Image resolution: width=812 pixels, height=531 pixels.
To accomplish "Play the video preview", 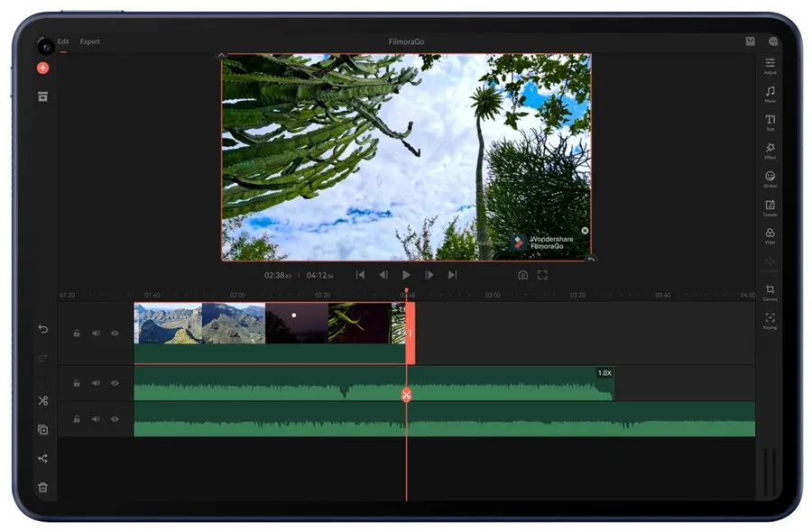I will (407, 275).
